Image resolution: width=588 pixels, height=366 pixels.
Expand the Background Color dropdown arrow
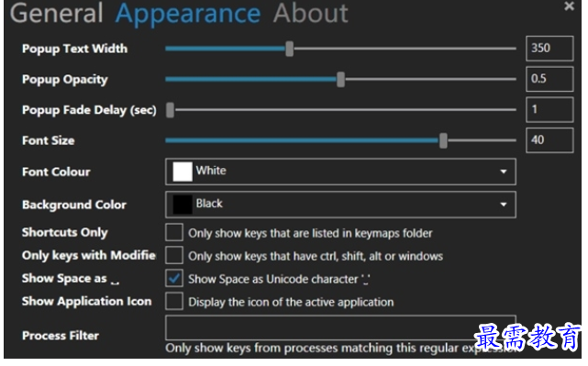pos(504,205)
